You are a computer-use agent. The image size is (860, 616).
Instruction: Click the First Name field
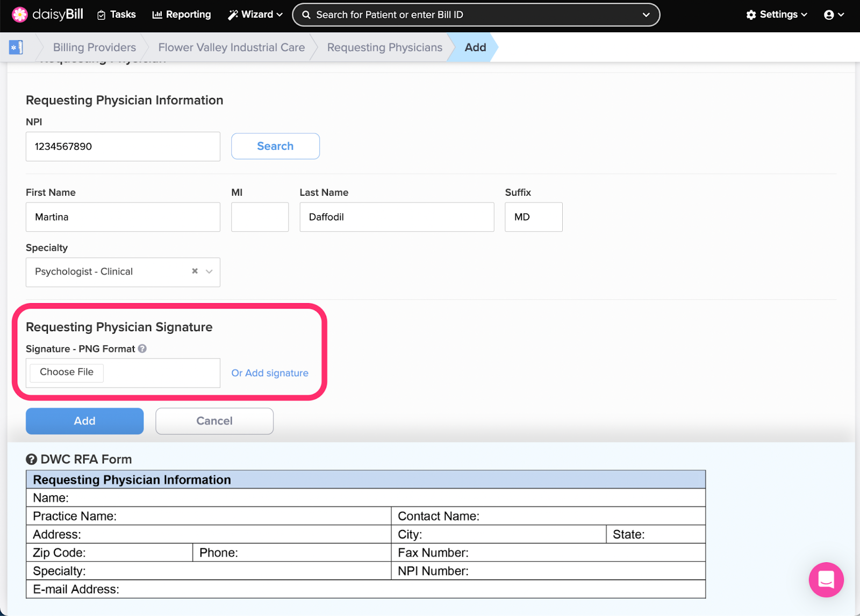[123, 217]
